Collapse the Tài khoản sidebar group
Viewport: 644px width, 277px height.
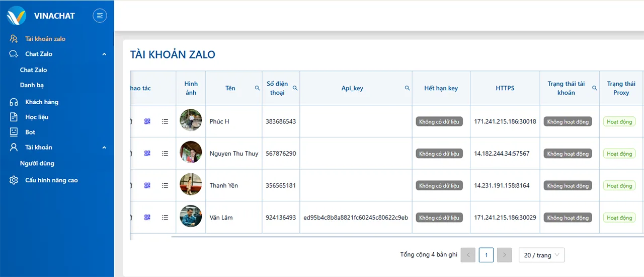tap(104, 148)
